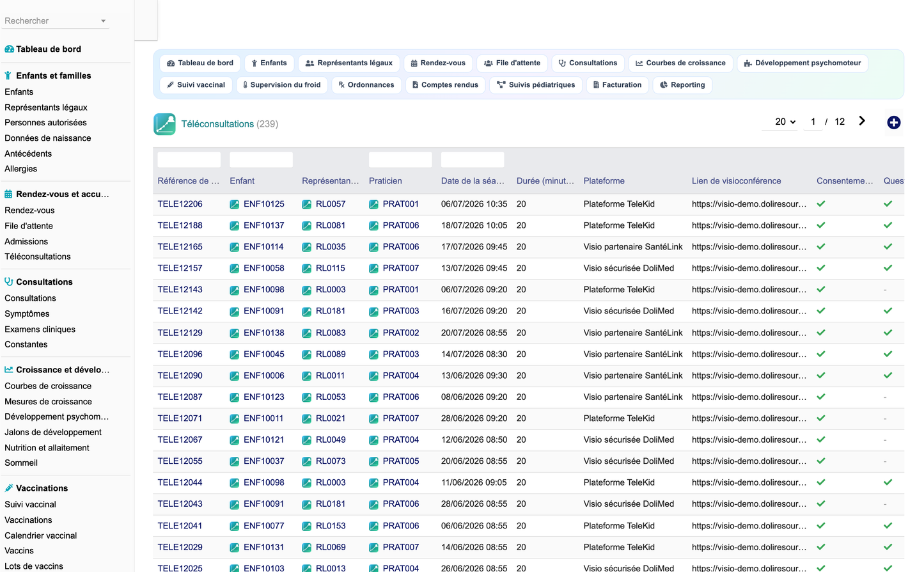Screen dimensions: 924x572
Task: Open the Courbes de croissance tab
Action: (680, 63)
